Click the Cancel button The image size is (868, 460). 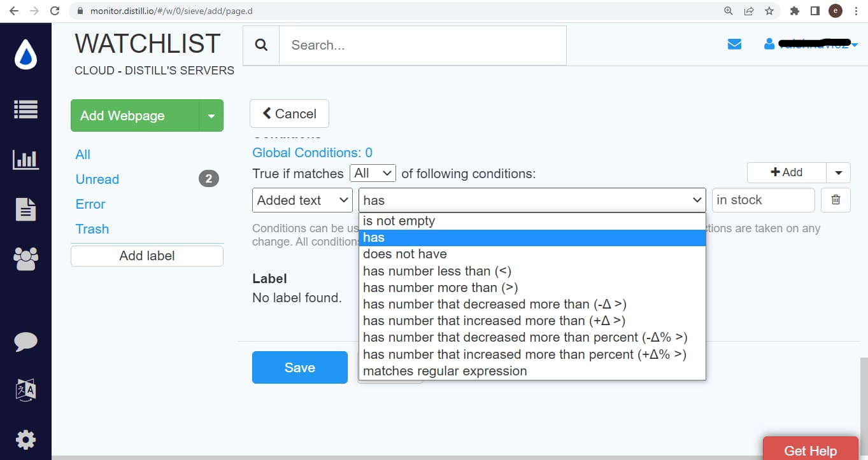point(289,114)
